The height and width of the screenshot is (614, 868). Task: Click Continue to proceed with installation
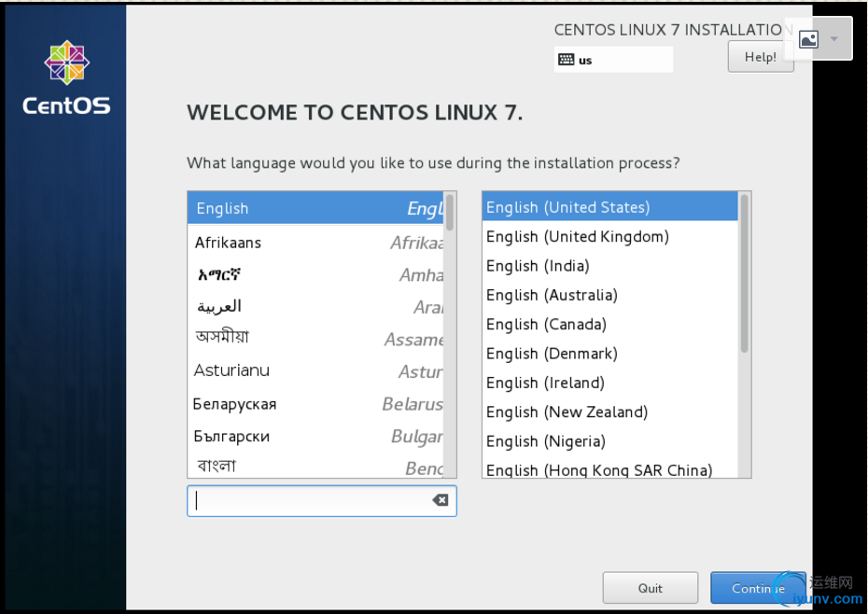[x=758, y=588]
